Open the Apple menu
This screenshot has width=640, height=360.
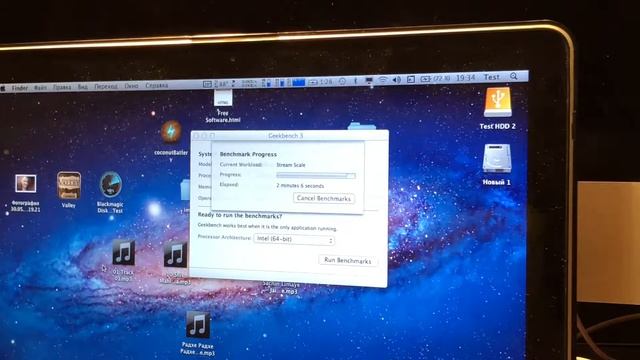[x=2, y=88]
